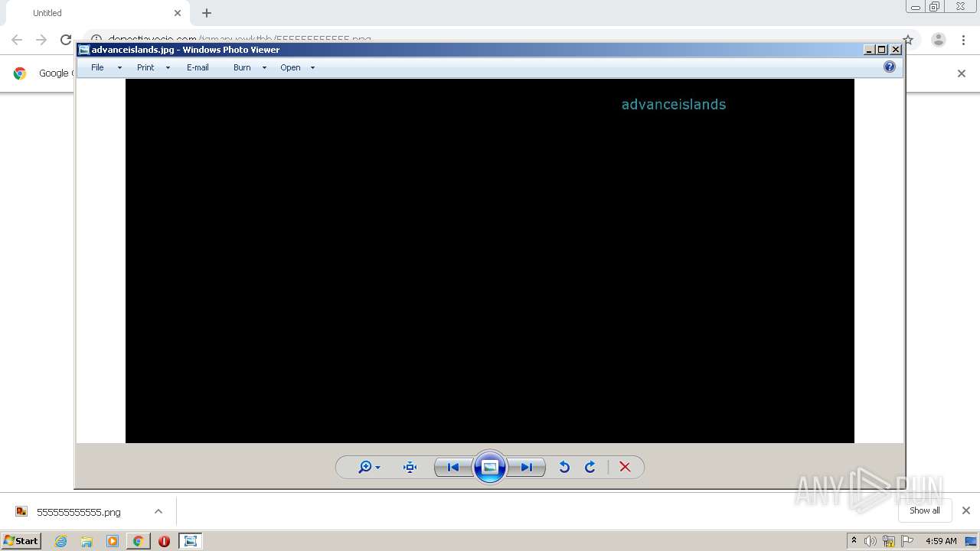This screenshot has width=980, height=551.
Task: Go to previous image in Photo Viewer
Action: coord(453,467)
